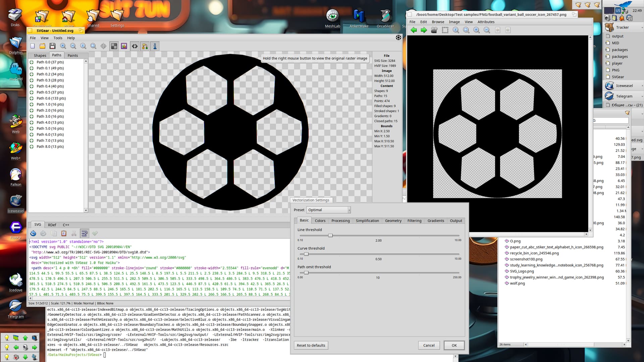This screenshot has height=362, width=644.
Task: Click the Line threshold slider handle
Action: click(x=330, y=236)
